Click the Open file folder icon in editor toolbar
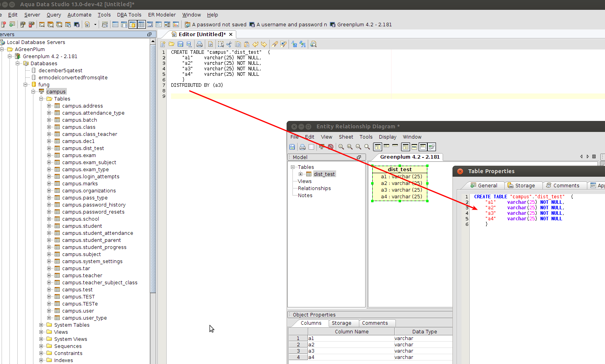605x364 pixels. tap(172, 44)
